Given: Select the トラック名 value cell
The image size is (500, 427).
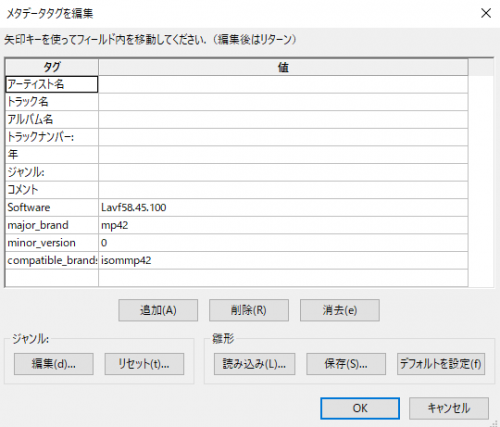Looking at the screenshot, I should (x=283, y=102).
